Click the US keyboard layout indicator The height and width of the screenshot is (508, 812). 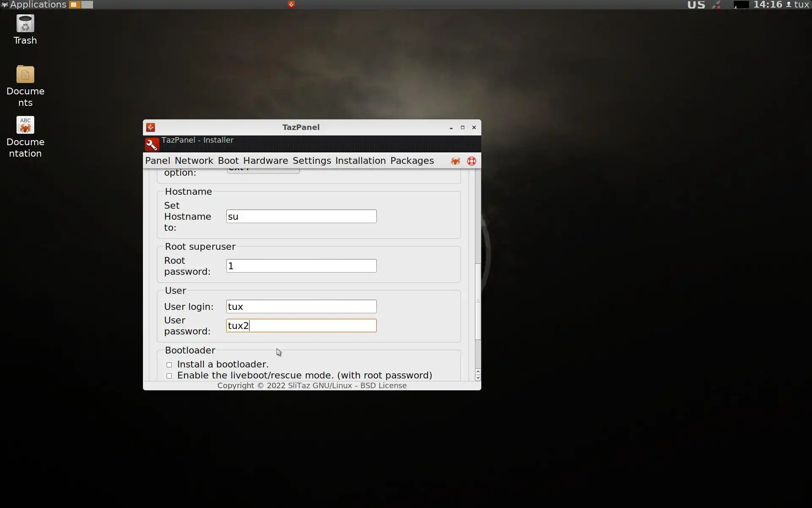(696, 5)
